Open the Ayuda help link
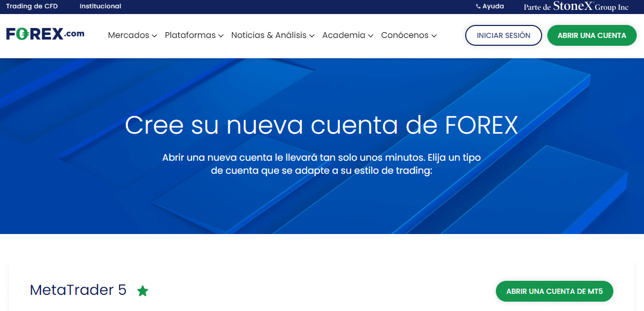644x311 pixels. (493, 7)
